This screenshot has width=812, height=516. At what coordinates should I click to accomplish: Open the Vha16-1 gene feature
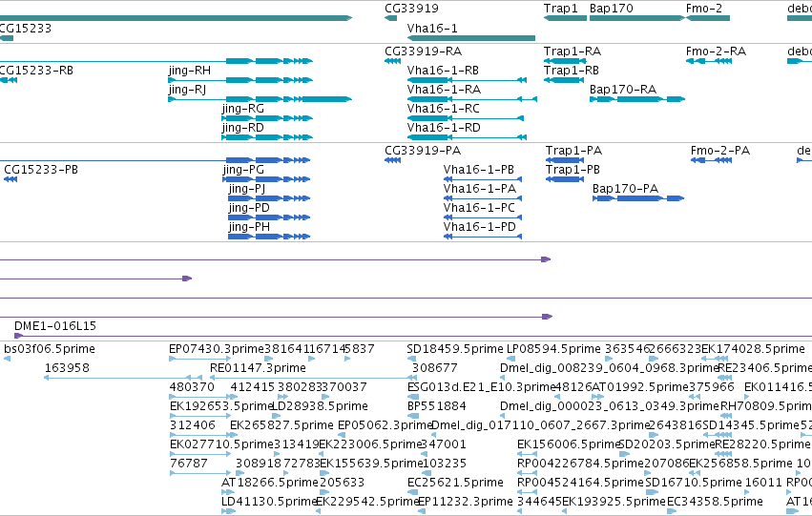(471, 38)
